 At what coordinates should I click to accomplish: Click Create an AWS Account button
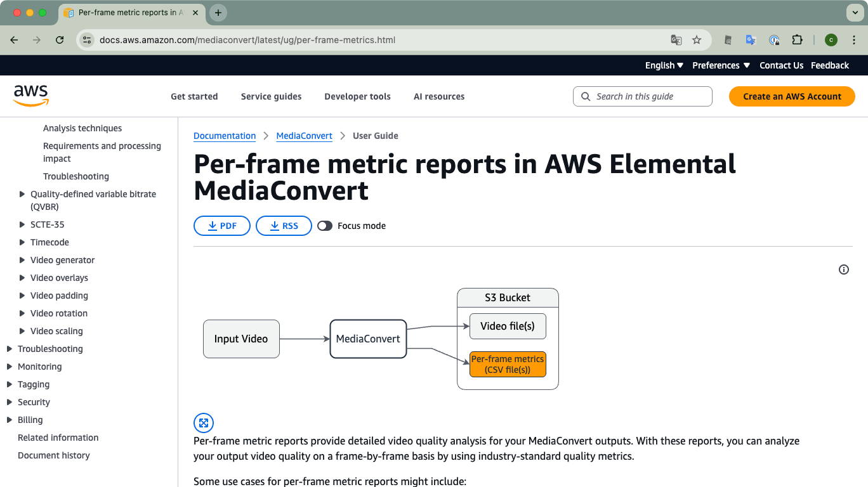(x=792, y=96)
